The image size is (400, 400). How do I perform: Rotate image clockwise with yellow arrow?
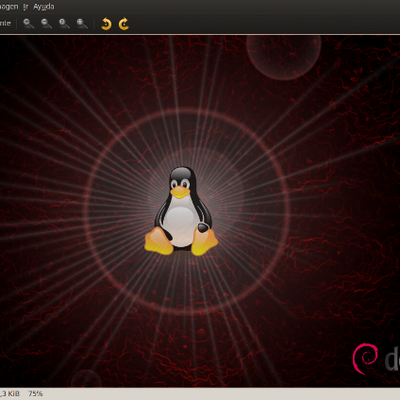124,24
